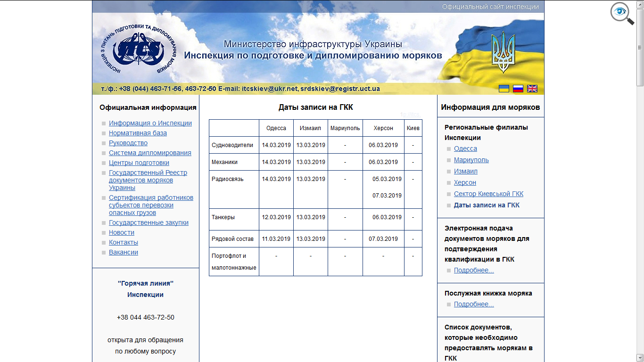Click the itcskiev@ukr.net email address
Viewport: 644px width, 362px height.
[x=271, y=88]
